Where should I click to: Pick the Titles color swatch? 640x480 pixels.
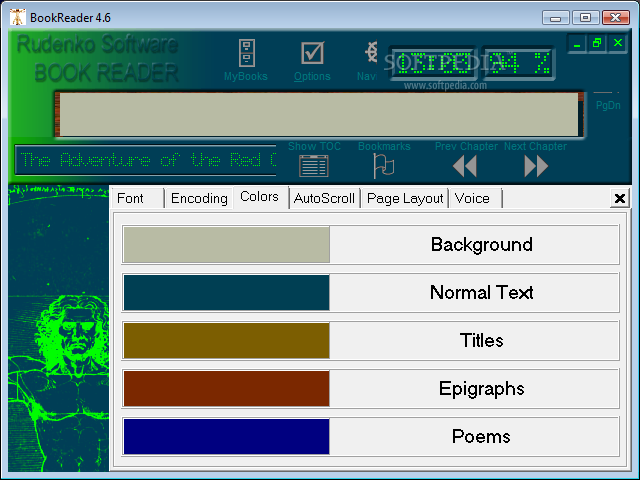[x=227, y=340]
